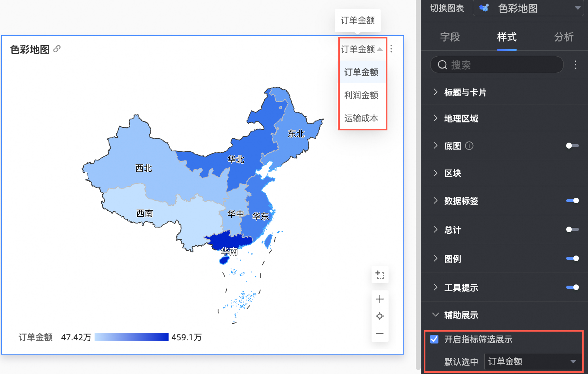This screenshot has height=374, width=588.
Task: Zoom out the map with minus button
Action: point(380,334)
